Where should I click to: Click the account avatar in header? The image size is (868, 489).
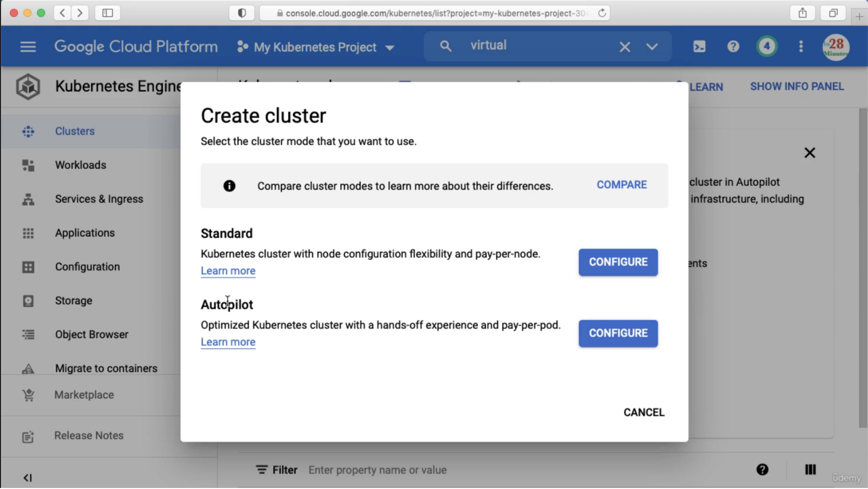pyautogui.click(x=835, y=47)
